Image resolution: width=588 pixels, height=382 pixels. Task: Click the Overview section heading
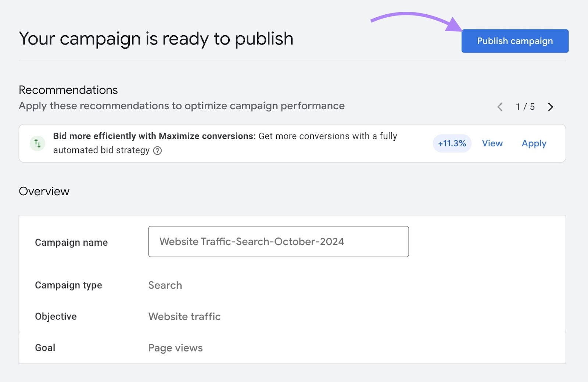coord(44,191)
